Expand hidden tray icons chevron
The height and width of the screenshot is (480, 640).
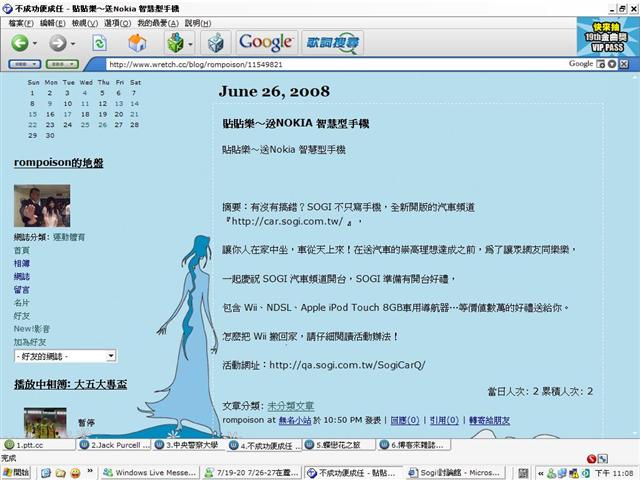[541, 473]
